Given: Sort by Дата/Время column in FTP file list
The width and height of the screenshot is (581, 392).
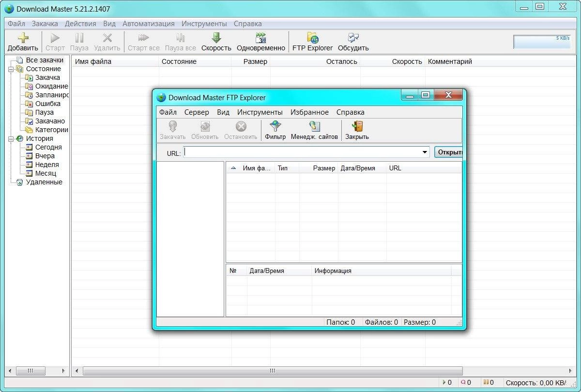Looking at the screenshot, I should [x=362, y=168].
